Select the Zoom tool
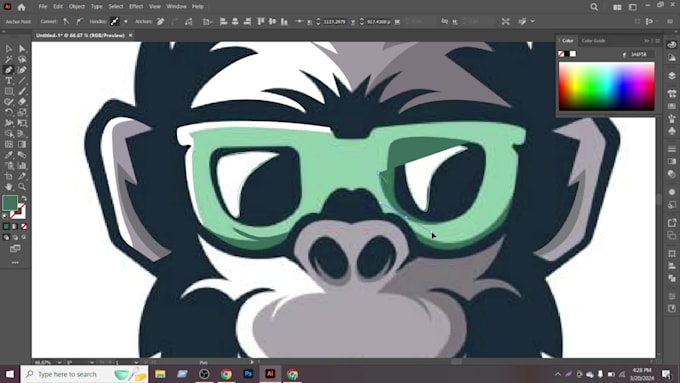 [x=22, y=187]
